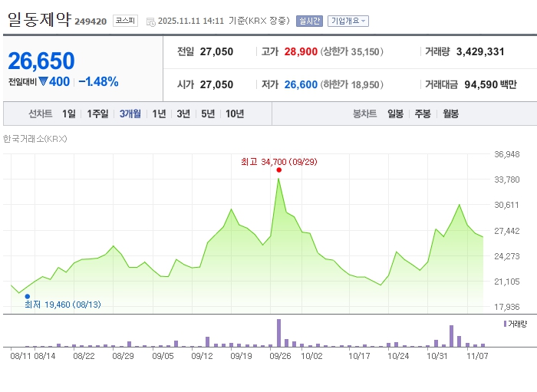The width and height of the screenshot is (537, 392).
Task: Click the 코스피 market badge
Action: coord(125,21)
